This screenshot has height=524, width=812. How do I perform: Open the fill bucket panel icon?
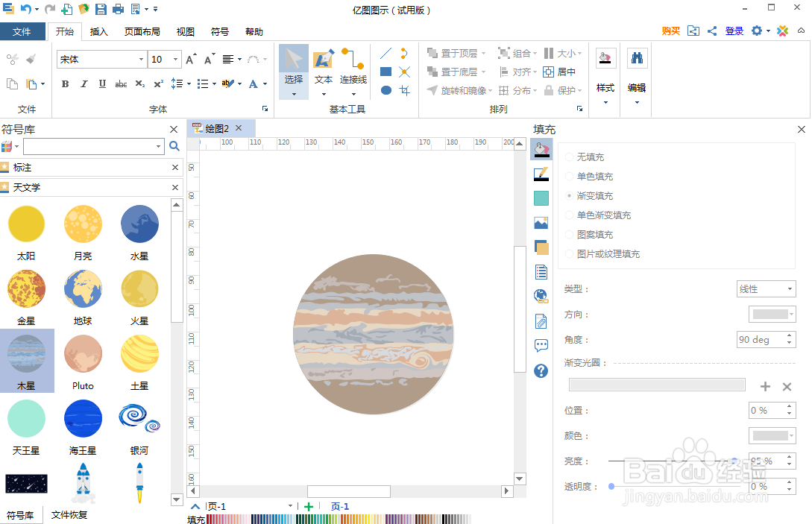point(541,150)
